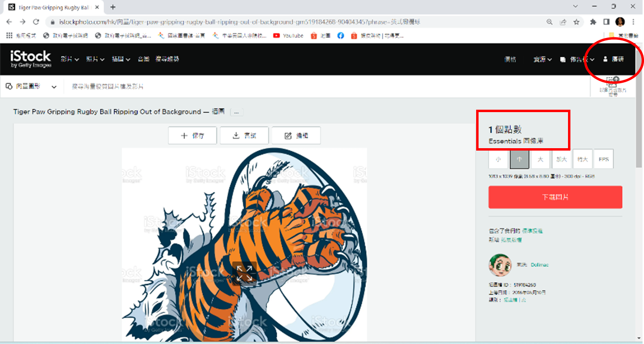644x344 pixels.
Task: Expand the 影片 dropdown in iStock header
Action: coord(69,59)
